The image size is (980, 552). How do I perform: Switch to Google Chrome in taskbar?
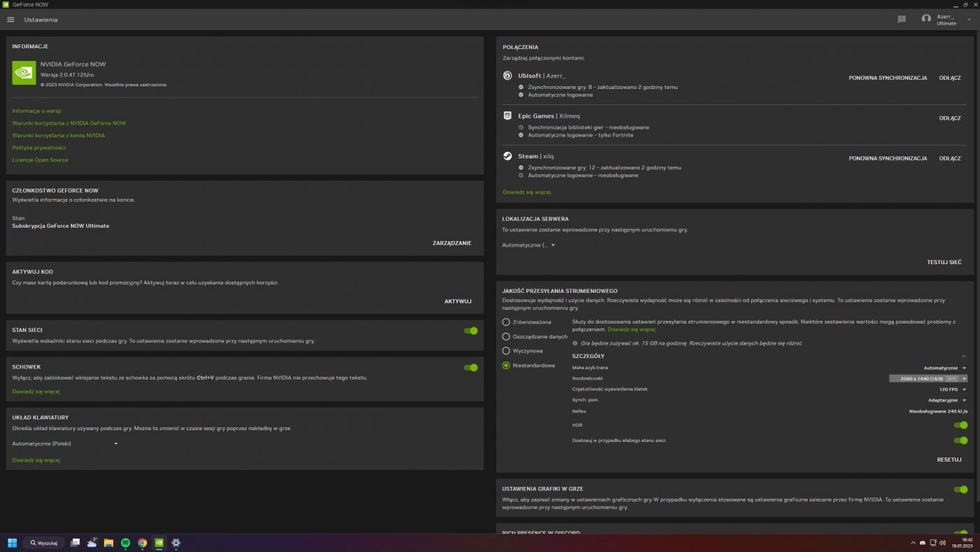tap(142, 543)
